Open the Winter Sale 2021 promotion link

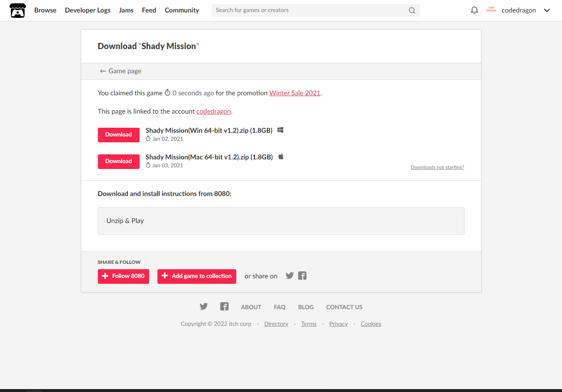(x=295, y=93)
